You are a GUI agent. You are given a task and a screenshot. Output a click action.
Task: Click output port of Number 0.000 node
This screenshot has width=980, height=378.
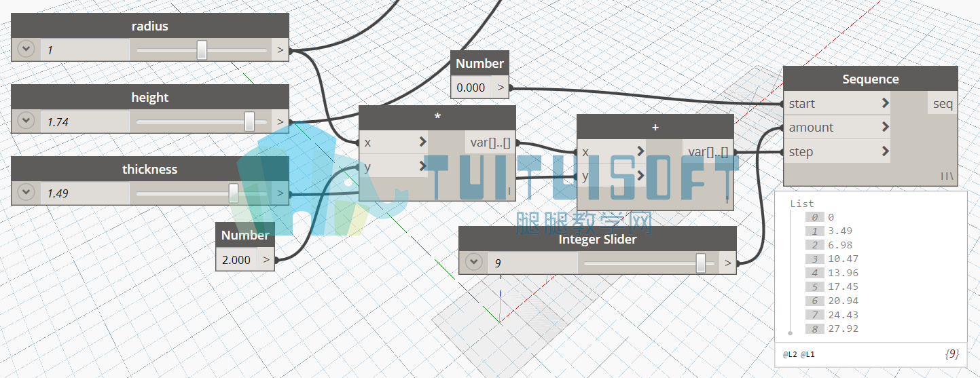(501, 87)
